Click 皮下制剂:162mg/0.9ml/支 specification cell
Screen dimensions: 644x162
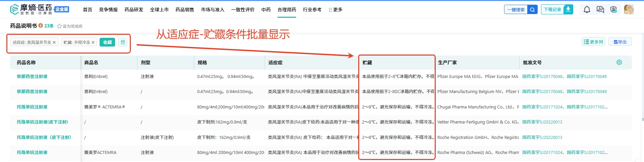point(222,122)
